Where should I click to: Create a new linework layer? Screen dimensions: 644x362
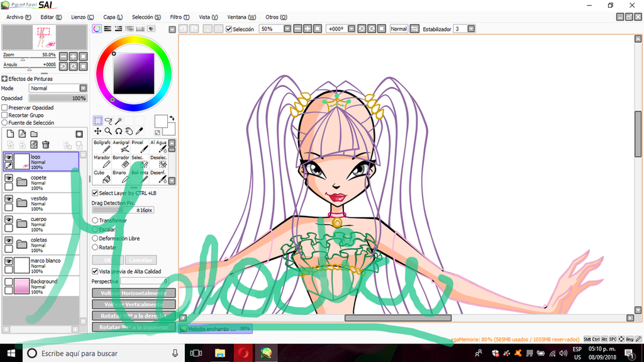[x=22, y=133]
